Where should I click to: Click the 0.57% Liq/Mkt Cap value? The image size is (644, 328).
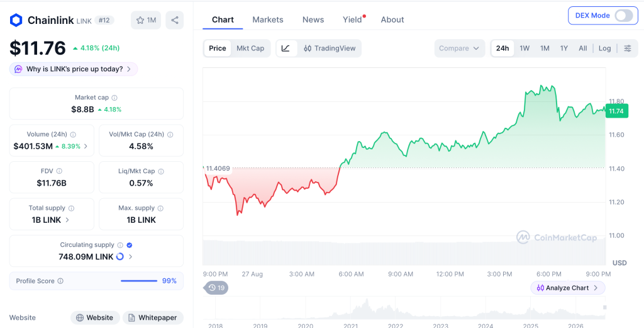141,183
